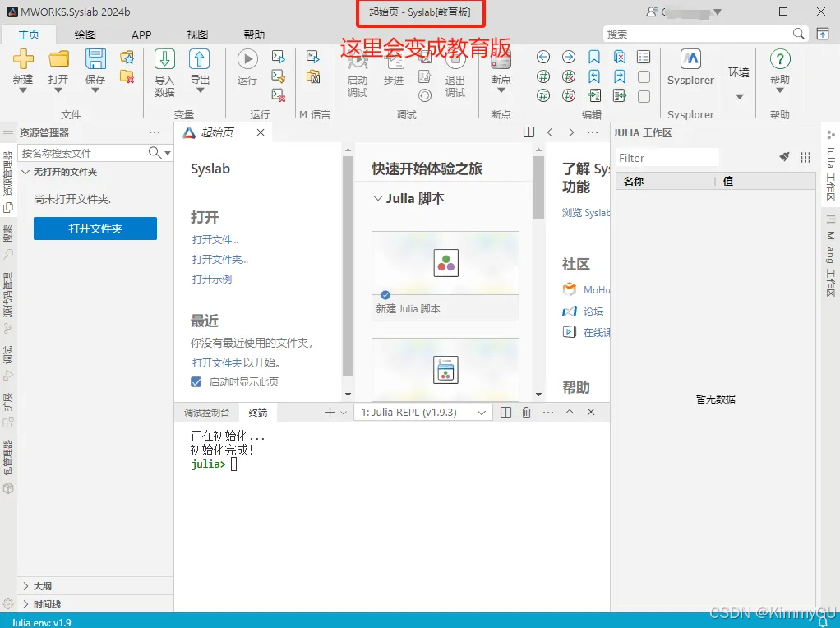Click the split editor icon beside 起始页 tab
This screenshot has height=628, width=840.
528,132
